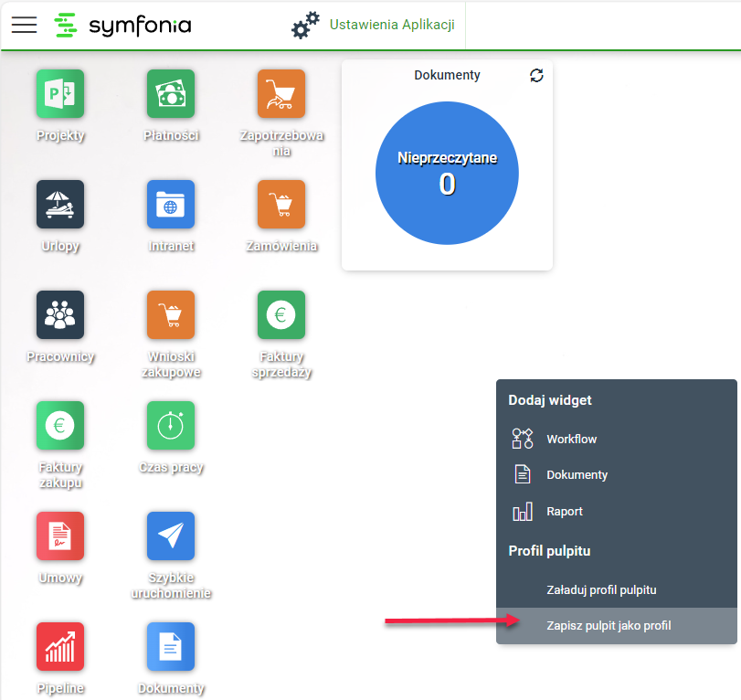Screen dimensions: 741x700
Task: Click the Symfonia logo
Action: tap(122, 25)
